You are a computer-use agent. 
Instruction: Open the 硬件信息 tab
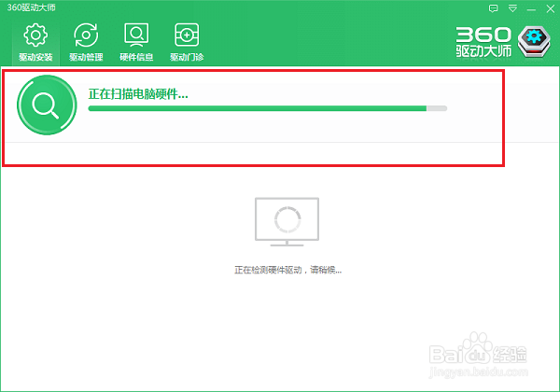pos(136,43)
